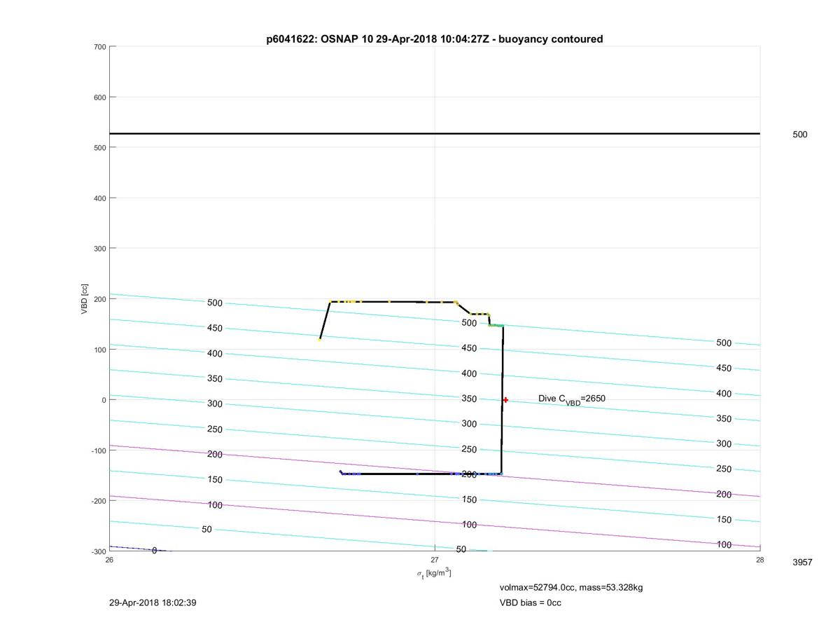
Task: Click the x-axis tick label '27'
Action: 435,560
